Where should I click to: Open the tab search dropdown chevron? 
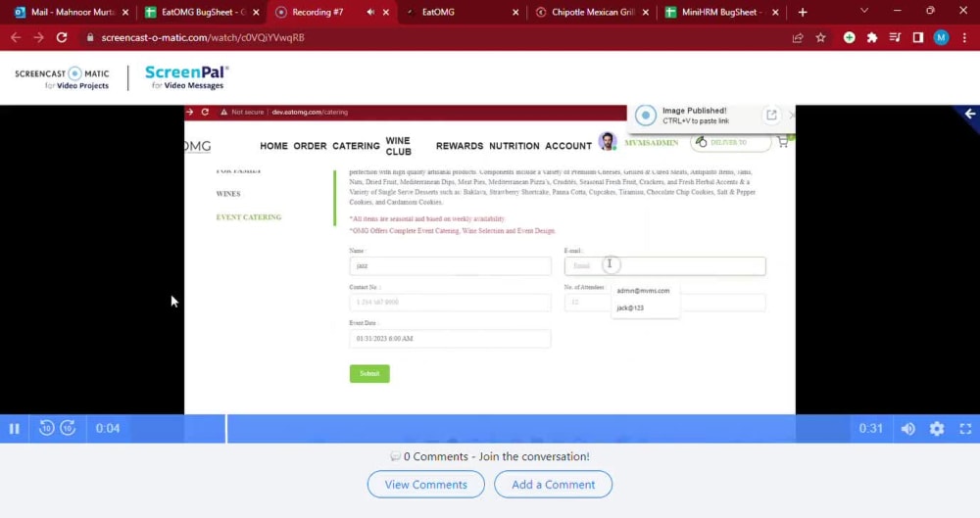point(864,11)
